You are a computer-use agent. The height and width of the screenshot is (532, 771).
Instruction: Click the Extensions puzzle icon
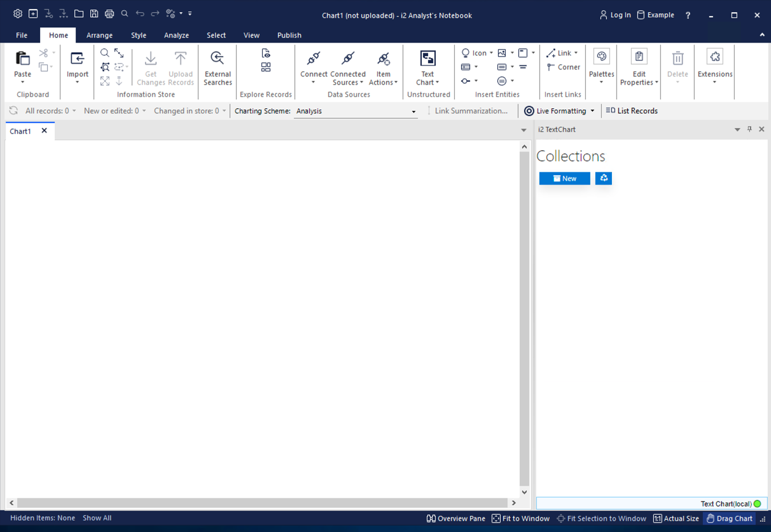point(715,57)
